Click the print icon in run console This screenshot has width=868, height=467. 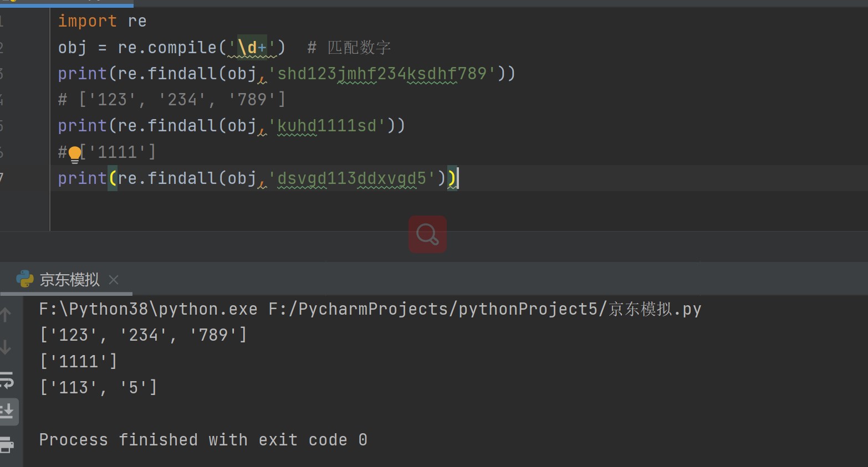point(7,444)
